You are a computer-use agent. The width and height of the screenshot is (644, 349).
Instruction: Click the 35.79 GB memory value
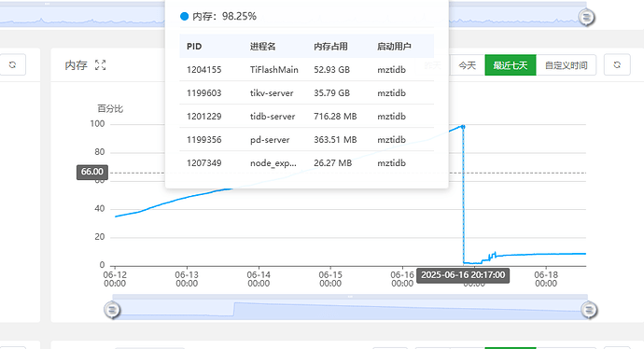332,93
